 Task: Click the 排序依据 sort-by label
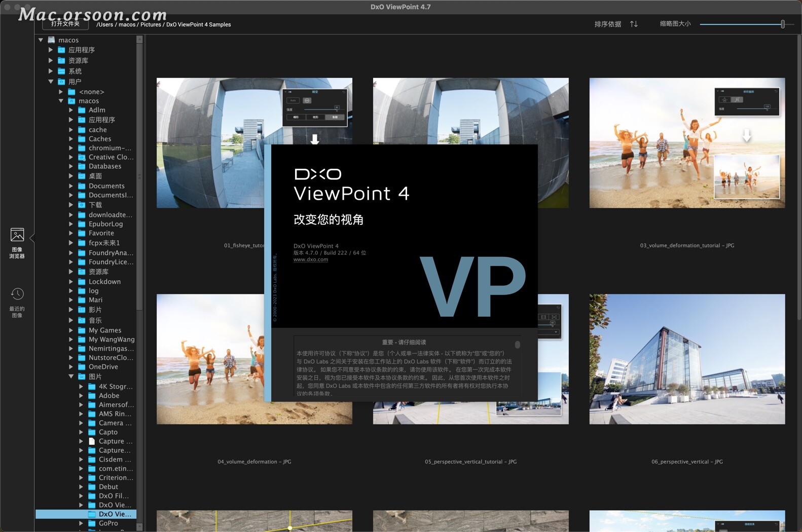coord(608,24)
